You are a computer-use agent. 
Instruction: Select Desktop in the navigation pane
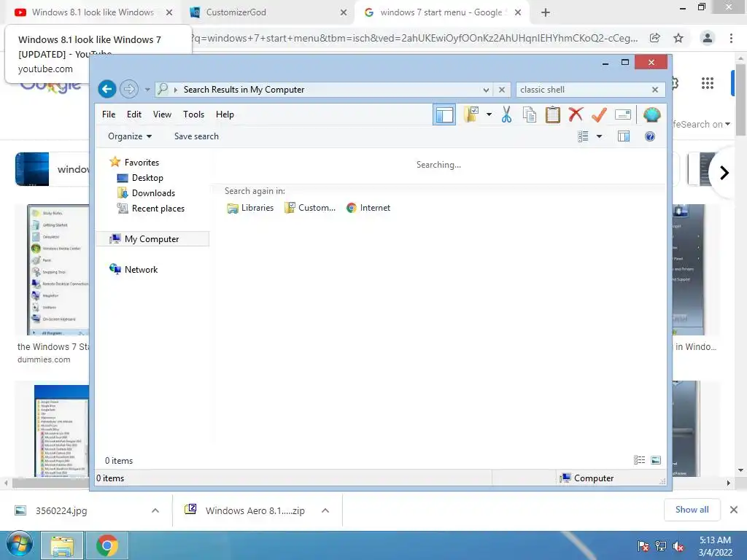pos(147,178)
